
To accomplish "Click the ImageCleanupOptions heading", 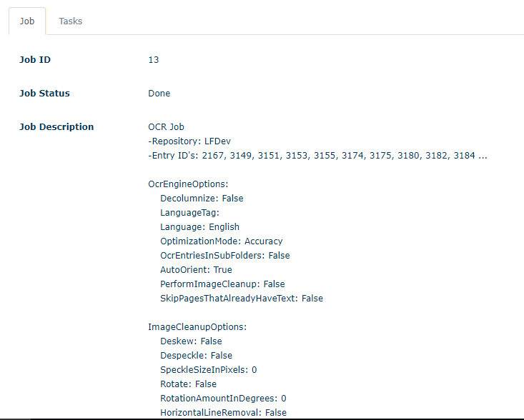I will pos(197,327).
